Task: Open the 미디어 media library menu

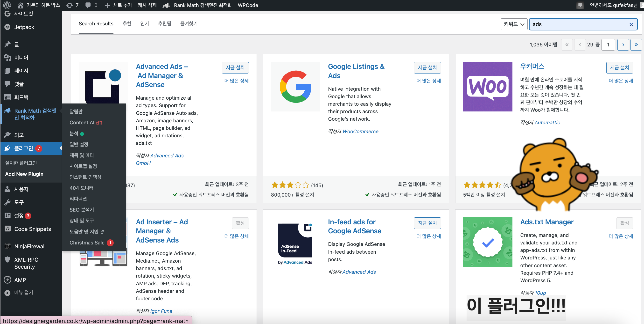Action: [x=21, y=58]
